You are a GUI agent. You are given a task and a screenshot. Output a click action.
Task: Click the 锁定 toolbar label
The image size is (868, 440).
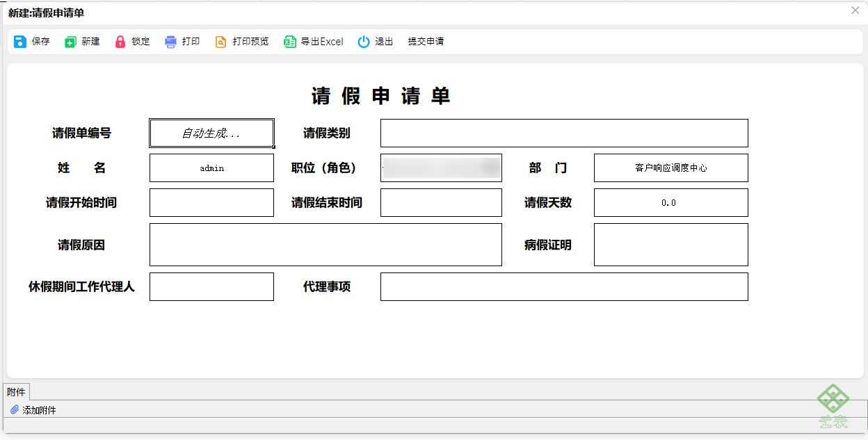pos(141,42)
